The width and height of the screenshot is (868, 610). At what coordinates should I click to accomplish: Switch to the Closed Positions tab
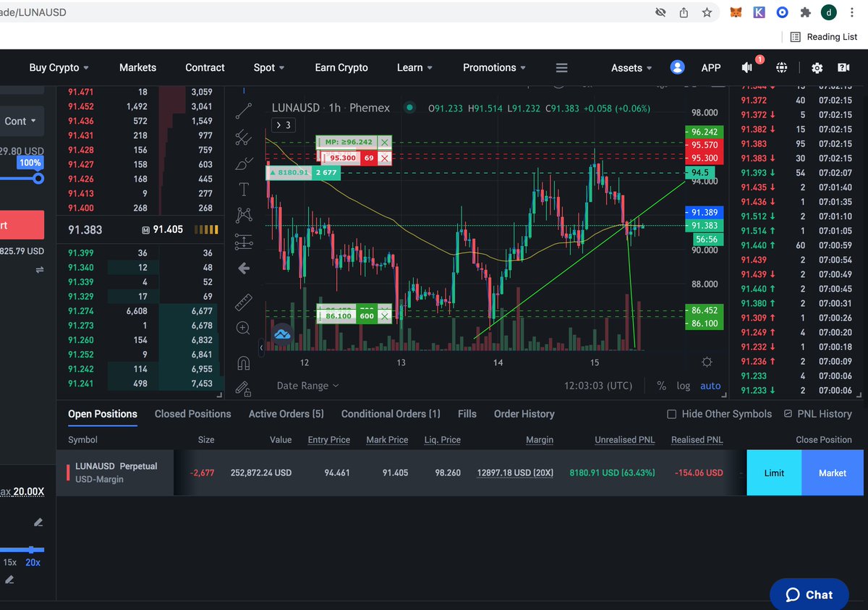click(x=192, y=414)
